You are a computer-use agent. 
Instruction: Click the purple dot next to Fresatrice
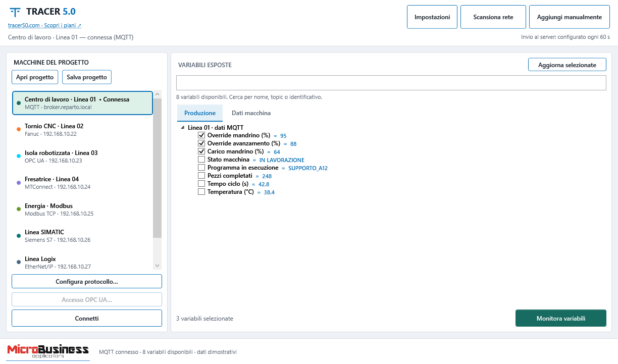tap(19, 183)
